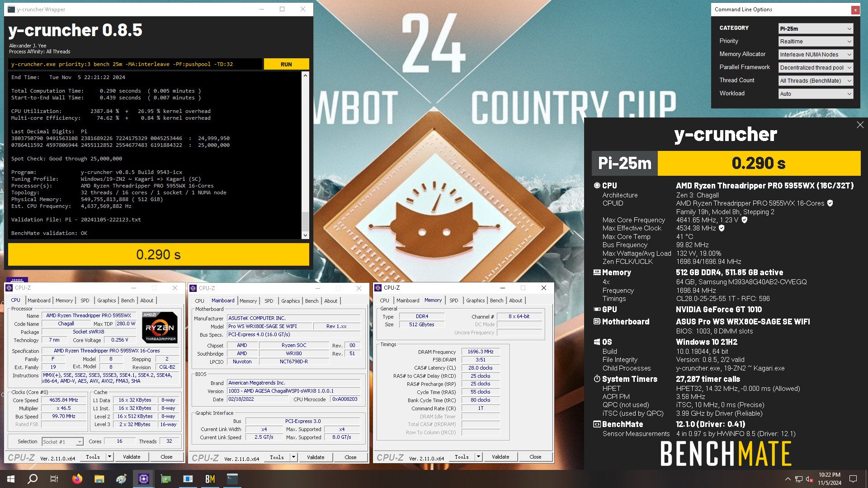Image resolution: width=868 pixels, height=488 pixels.
Task: Expand Tools arrow in middle CPU-Z window
Action: tap(293, 457)
